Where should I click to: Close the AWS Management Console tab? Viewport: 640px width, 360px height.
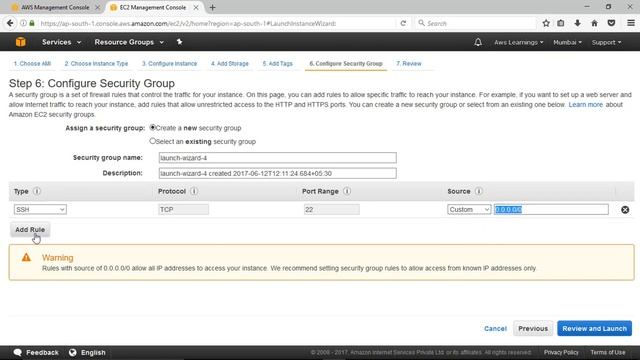point(97,7)
